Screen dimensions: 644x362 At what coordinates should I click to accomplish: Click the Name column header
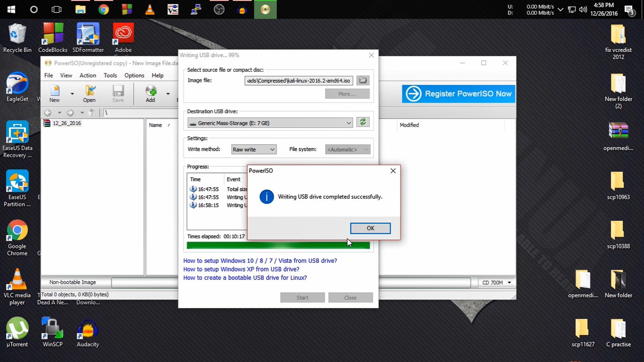[159, 125]
